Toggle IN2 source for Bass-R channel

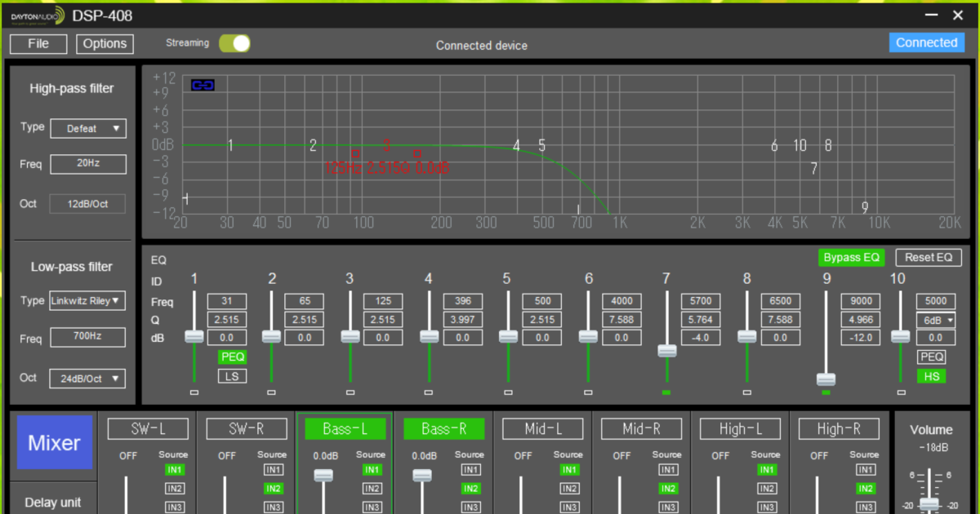click(470, 488)
